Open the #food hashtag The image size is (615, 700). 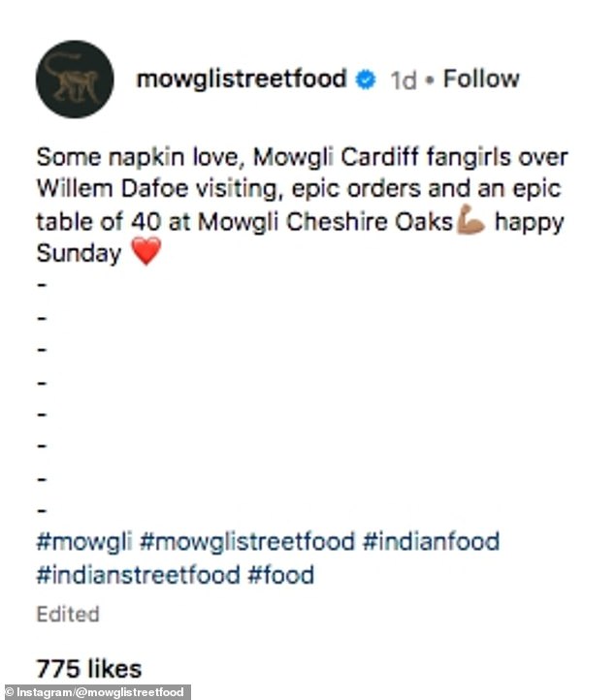tap(281, 575)
